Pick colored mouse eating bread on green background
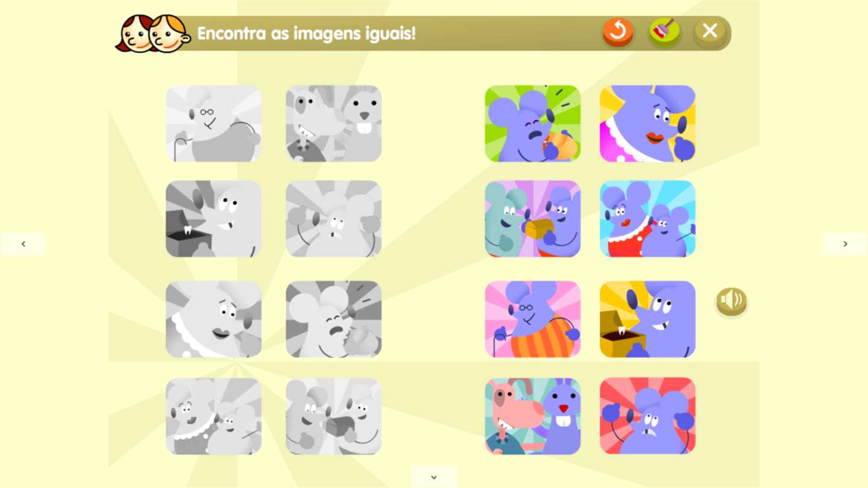868x488 pixels. pyautogui.click(x=533, y=124)
